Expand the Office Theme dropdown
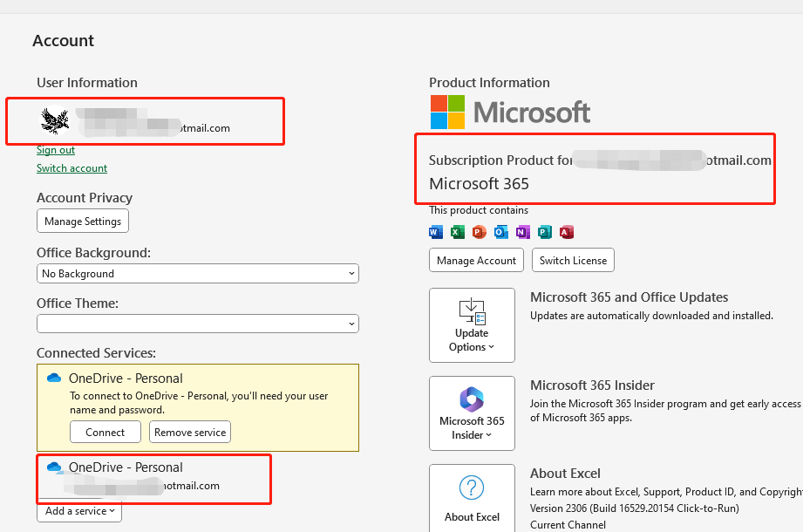803x532 pixels. [x=198, y=324]
